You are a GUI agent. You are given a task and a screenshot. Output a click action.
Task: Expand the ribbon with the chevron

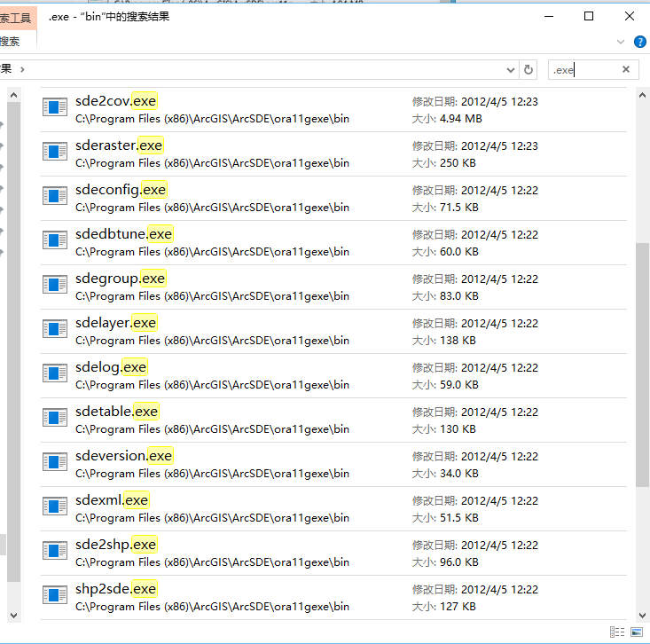(x=621, y=42)
